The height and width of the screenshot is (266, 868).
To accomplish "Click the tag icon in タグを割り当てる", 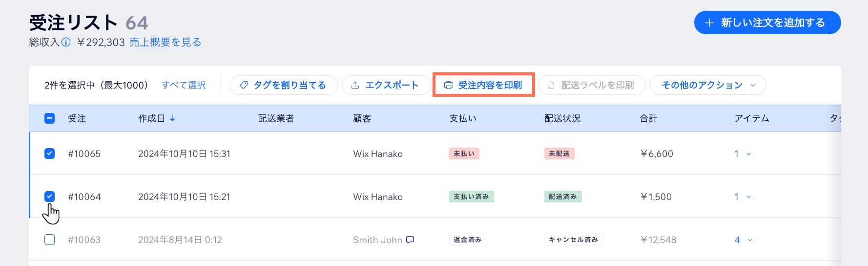I will point(244,85).
